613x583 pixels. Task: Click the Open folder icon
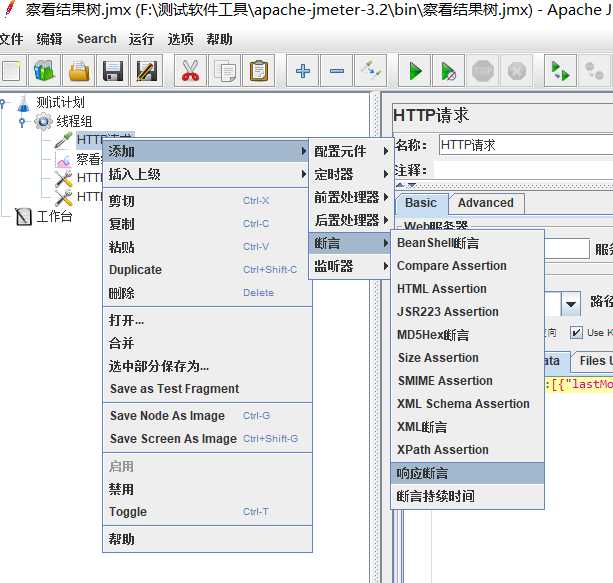[79, 71]
